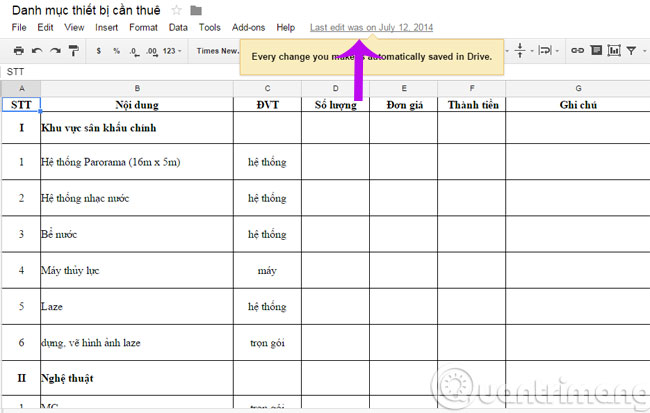Image resolution: width=650 pixels, height=413 pixels.
Task: Select column F header
Action: click(x=472, y=88)
